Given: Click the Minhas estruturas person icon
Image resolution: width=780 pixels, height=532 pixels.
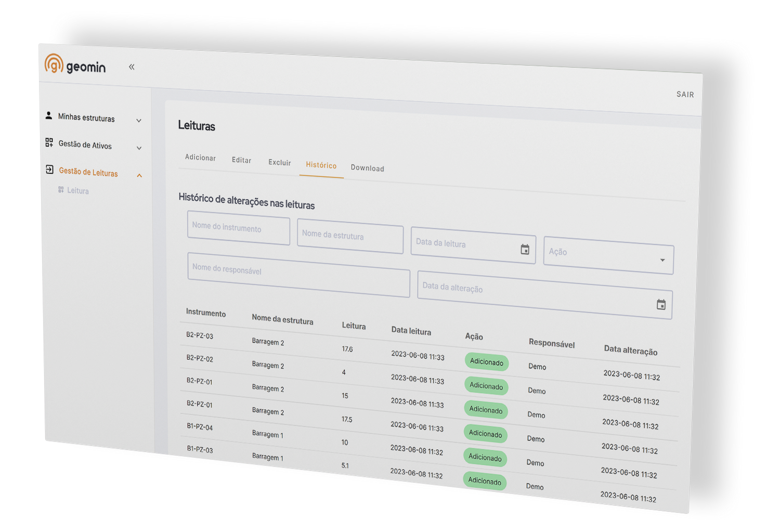Looking at the screenshot, I should pyautogui.click(x=49, y=115).
